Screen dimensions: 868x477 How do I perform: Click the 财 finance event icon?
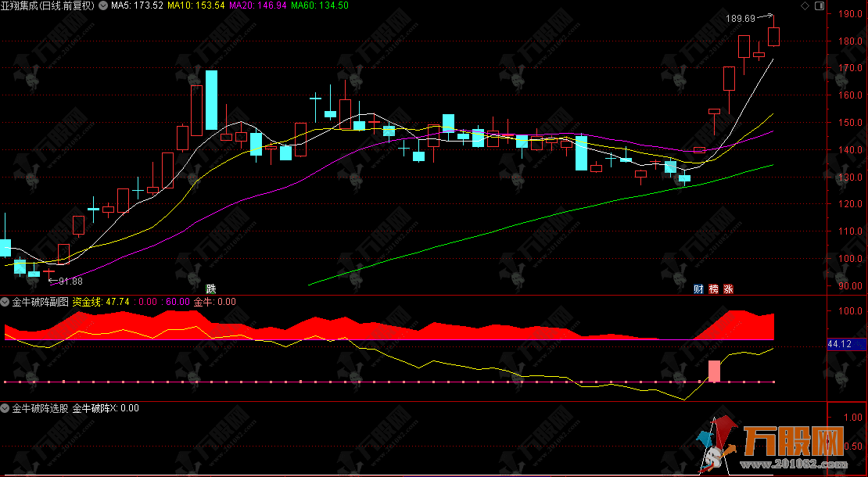[x=698, y=289]
